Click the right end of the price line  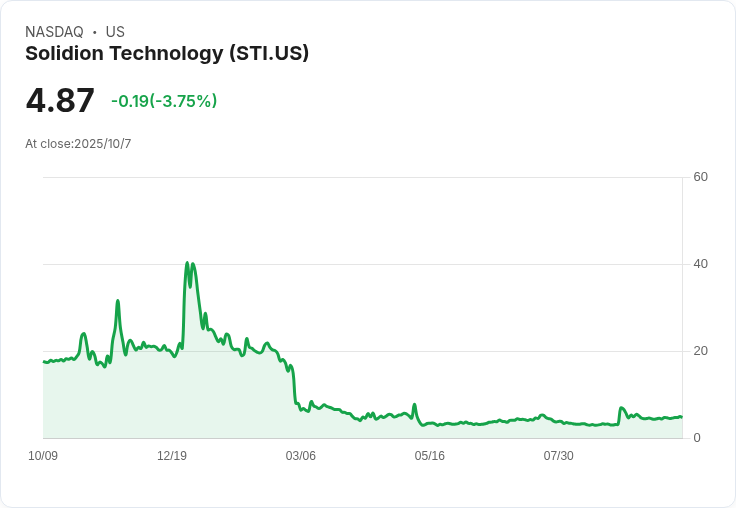click(681, 417)
